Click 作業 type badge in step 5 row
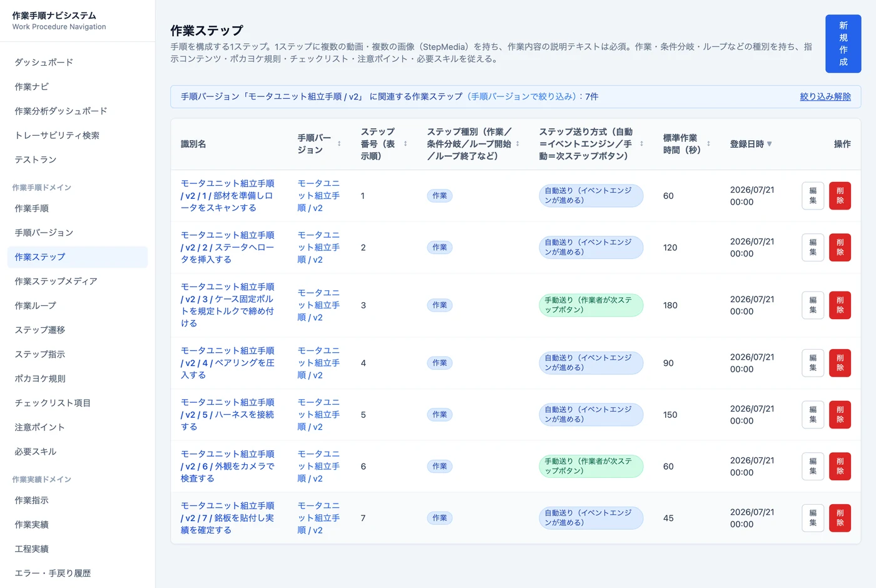 tap(440, 415)
